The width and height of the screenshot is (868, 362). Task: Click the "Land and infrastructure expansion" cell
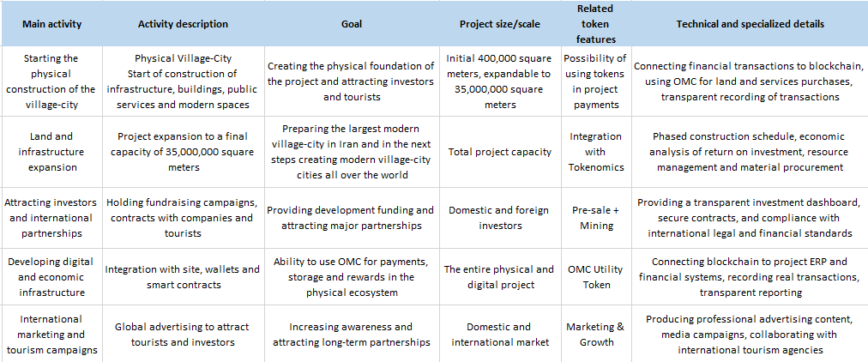(x=51, y=152)
